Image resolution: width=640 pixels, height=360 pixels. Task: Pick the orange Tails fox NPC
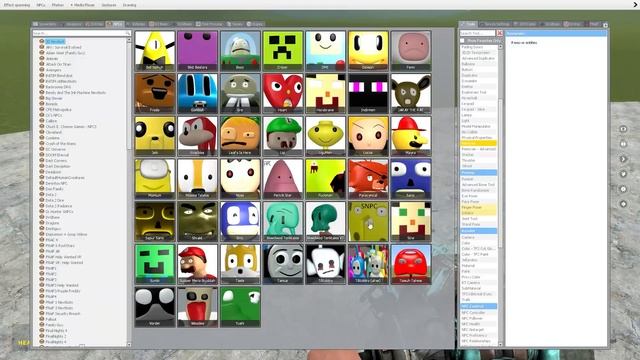tap(240, 264)
